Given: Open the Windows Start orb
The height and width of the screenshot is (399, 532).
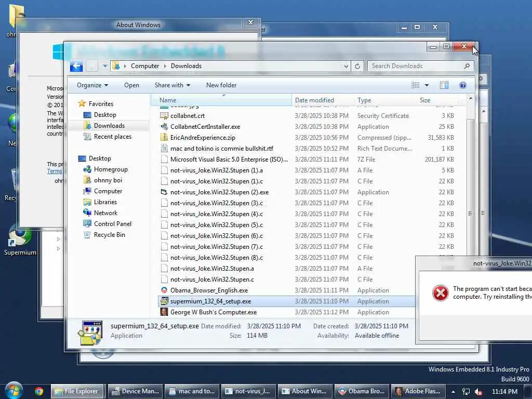Looking at the screenshot, I should coord(14,391).
